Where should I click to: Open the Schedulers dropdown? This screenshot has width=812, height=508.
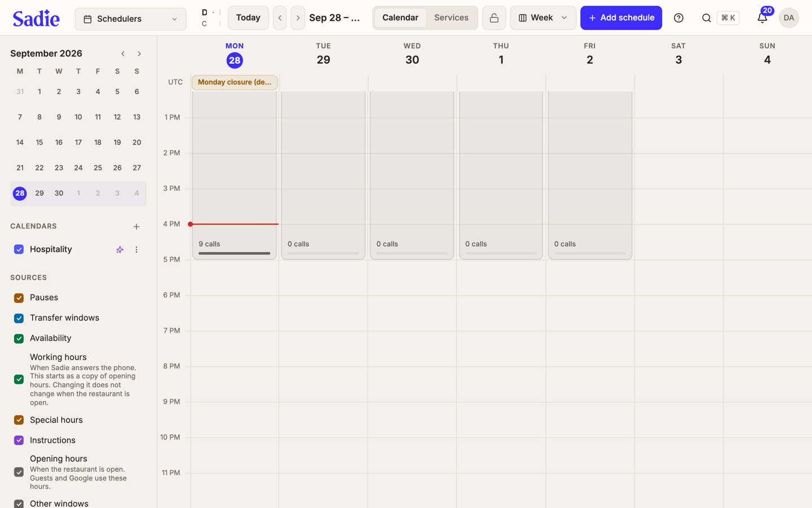point(131,19)
